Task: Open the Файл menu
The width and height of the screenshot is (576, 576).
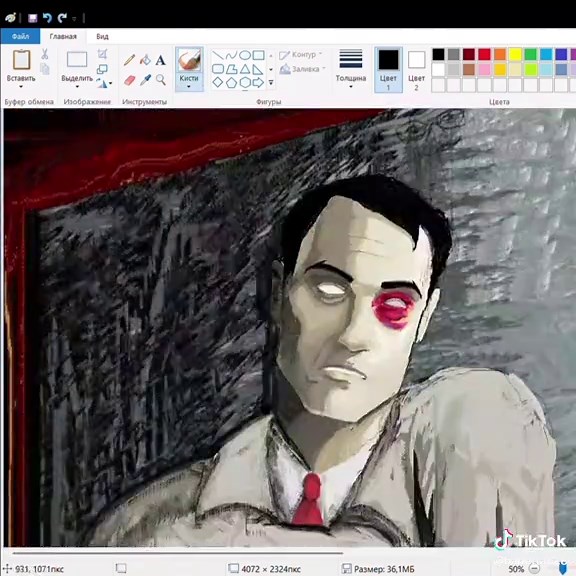Action: tap(20, 36)
